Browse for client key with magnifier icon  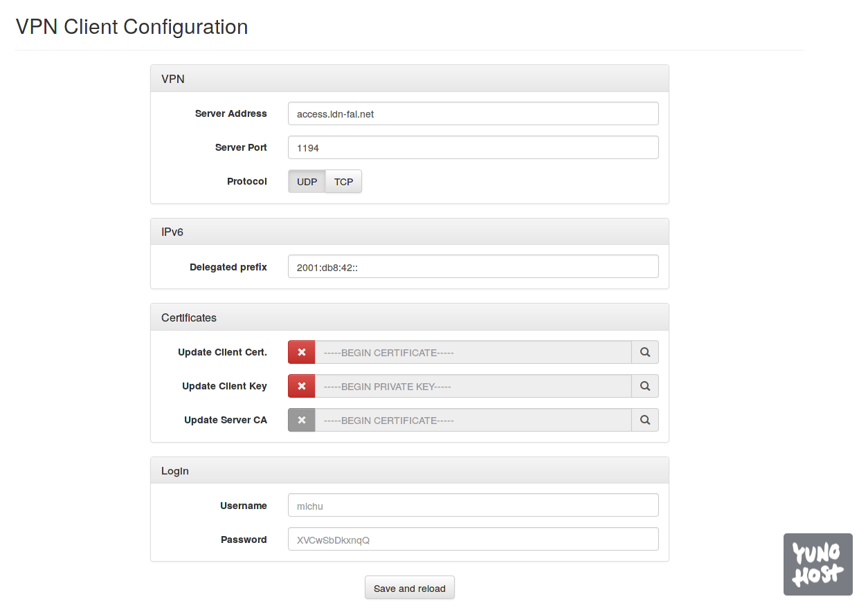coord(644,386)
